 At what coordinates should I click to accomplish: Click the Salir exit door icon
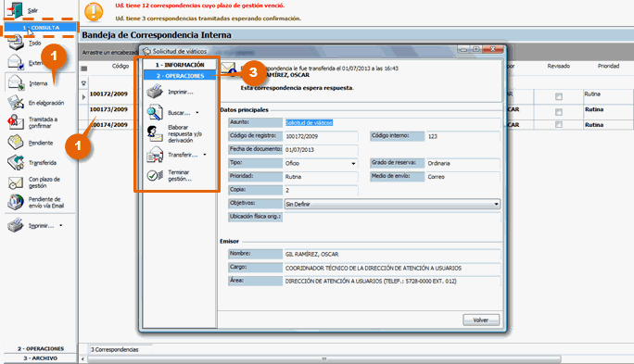[15, 9]
